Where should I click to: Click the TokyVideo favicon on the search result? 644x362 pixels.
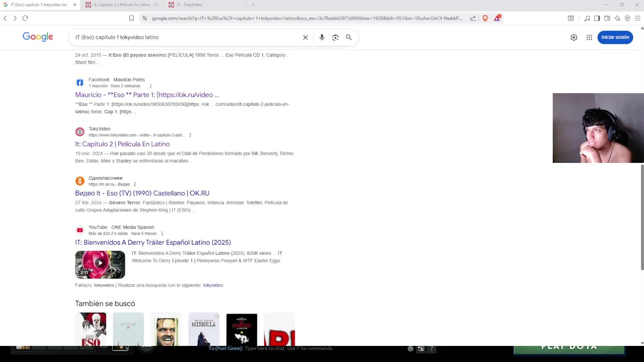[79, 132]
